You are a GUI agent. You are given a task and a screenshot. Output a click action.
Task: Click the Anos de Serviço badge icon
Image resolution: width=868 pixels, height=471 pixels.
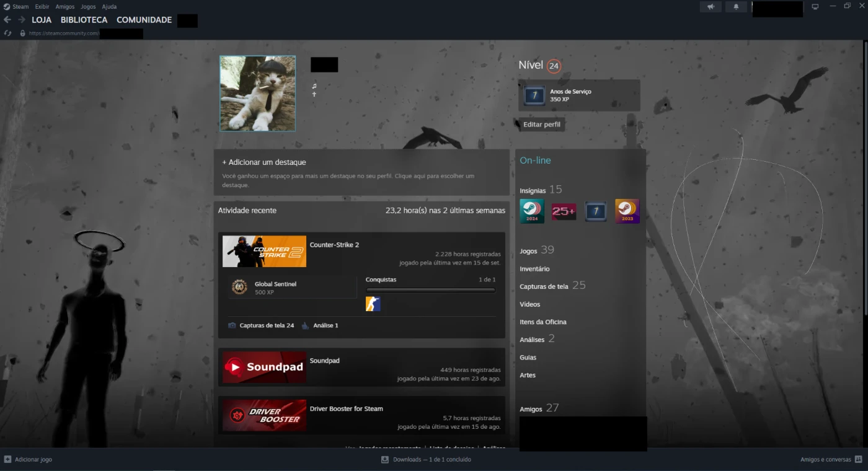[534, 95]
